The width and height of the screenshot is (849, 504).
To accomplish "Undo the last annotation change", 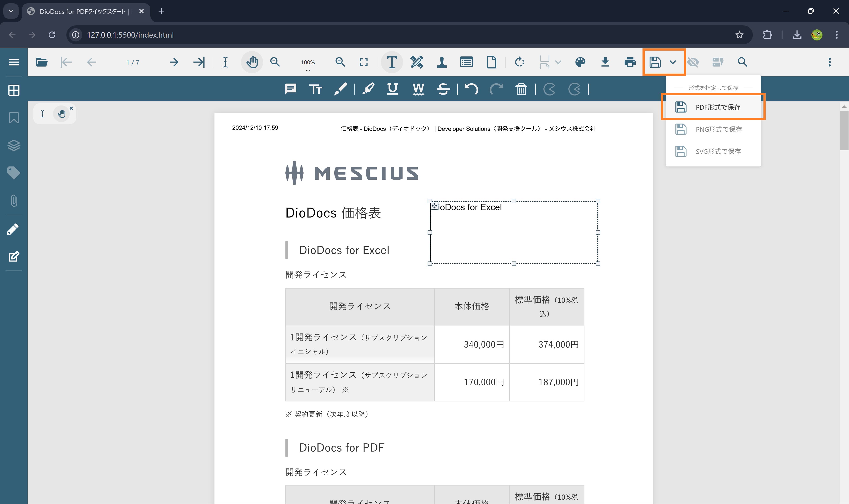I will 471,89.
